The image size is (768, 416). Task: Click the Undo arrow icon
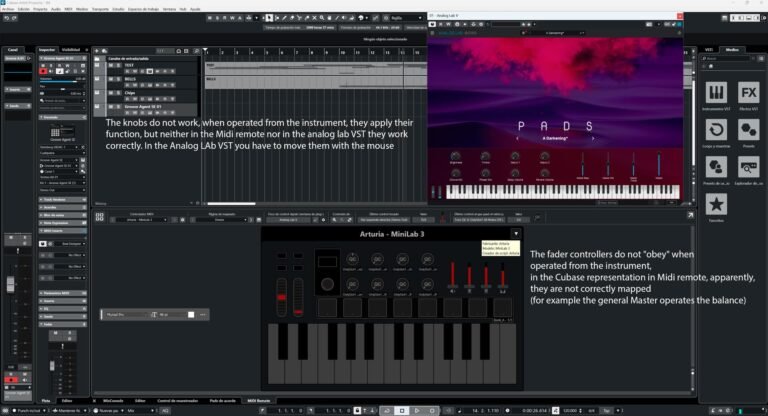click(6, 18)
